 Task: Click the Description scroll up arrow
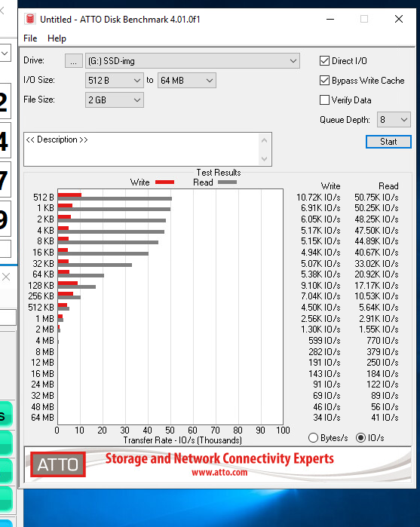pos(265,140)
